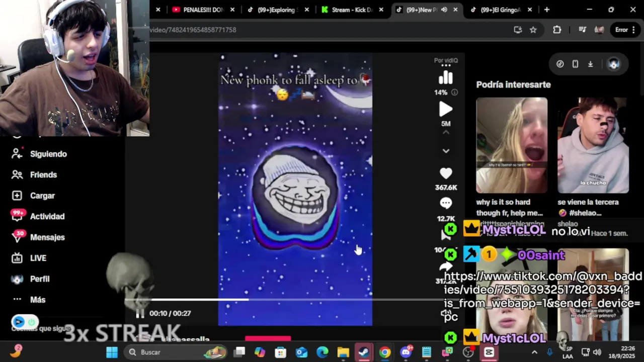Open the 'se viene la tercera' video thumbnail
Image resolution: width=644 pixels, height=362 pixels.
point(593,145)
